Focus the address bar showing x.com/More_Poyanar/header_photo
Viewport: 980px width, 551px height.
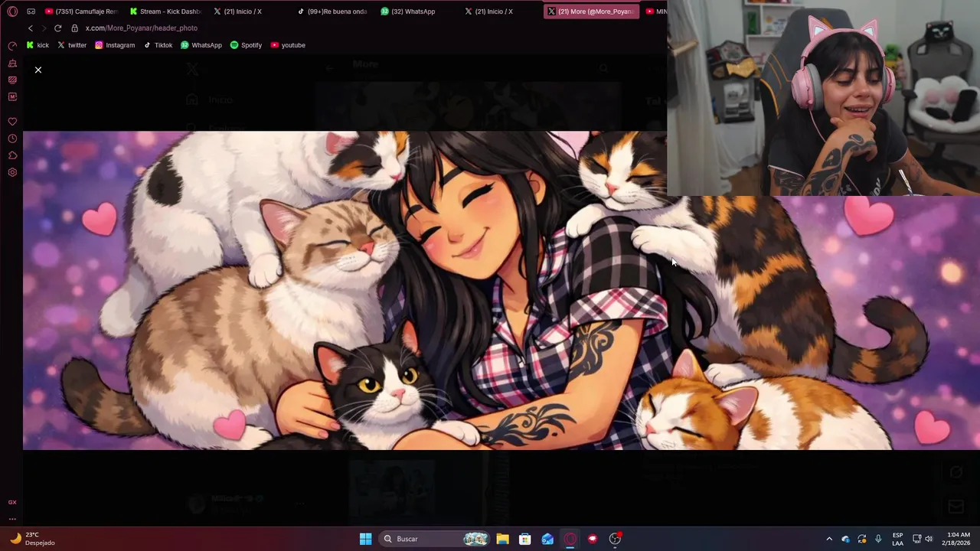tap(141, 28)
